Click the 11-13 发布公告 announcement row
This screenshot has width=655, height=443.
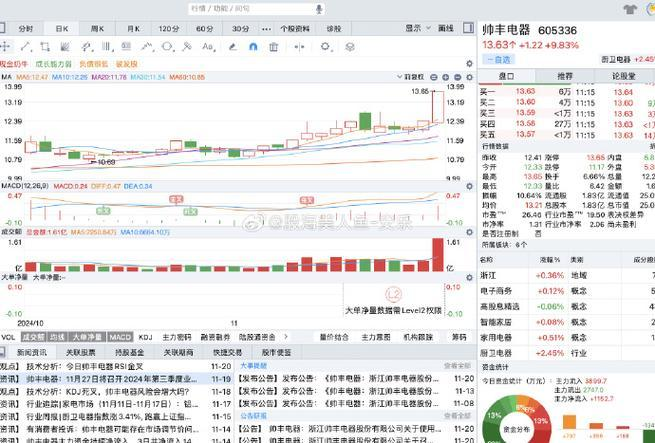click(x=356, y=391)
